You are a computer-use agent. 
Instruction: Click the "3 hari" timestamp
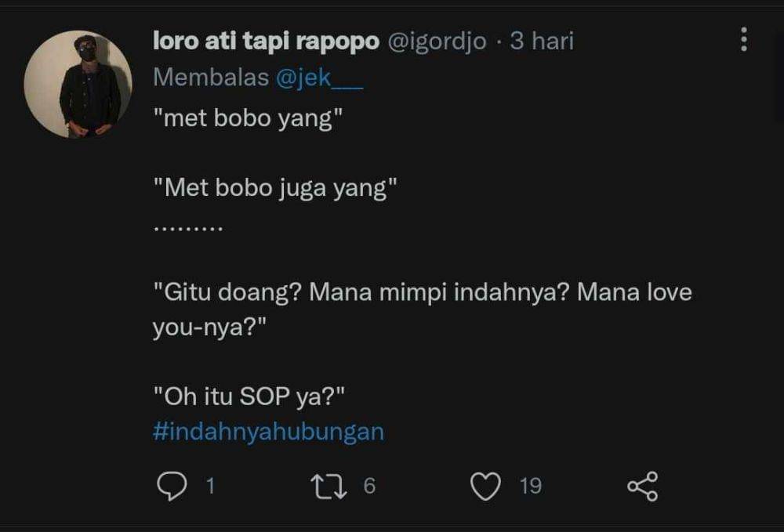coord(542,42)
